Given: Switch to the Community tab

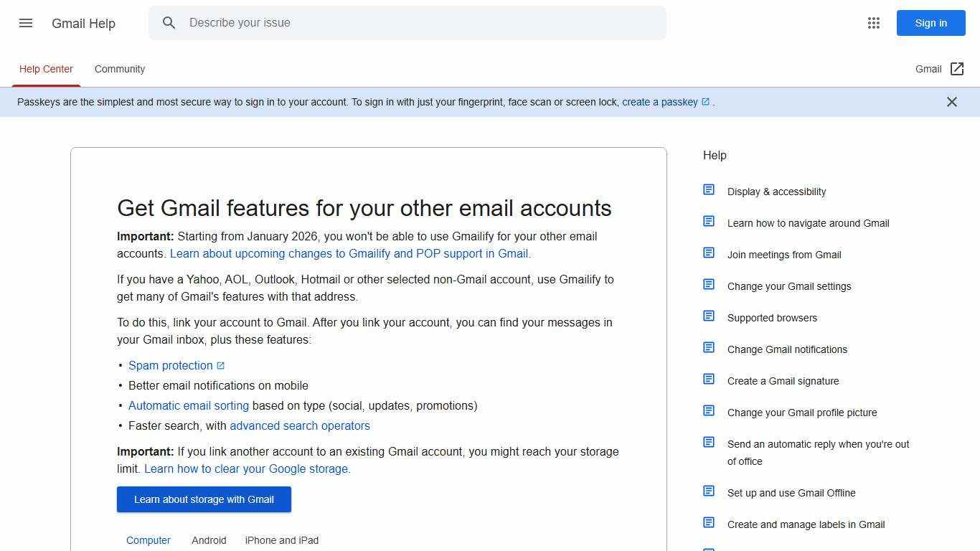Looking at the screenshot, I should 119,69.
